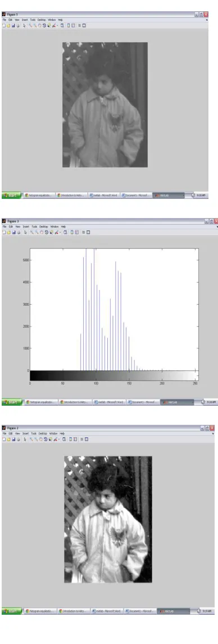Open Help menu in Figure 1 window
The height and width of the screenshot is (644, 218).
tap(60, 20)
